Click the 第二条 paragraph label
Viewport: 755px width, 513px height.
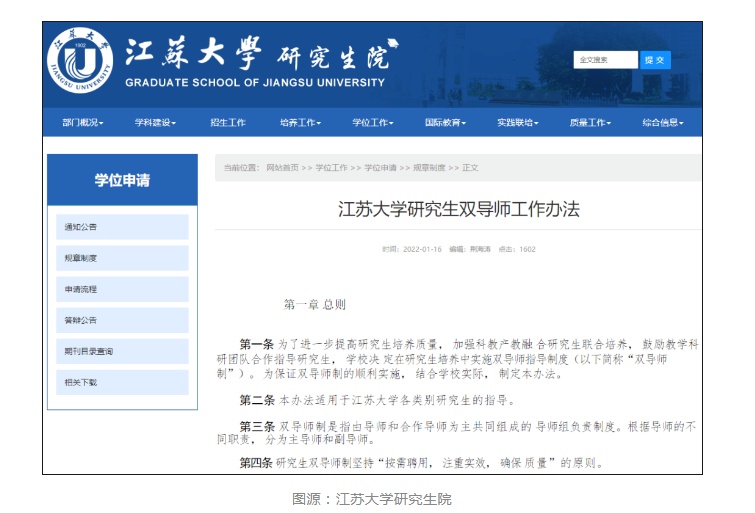point(257,400)
